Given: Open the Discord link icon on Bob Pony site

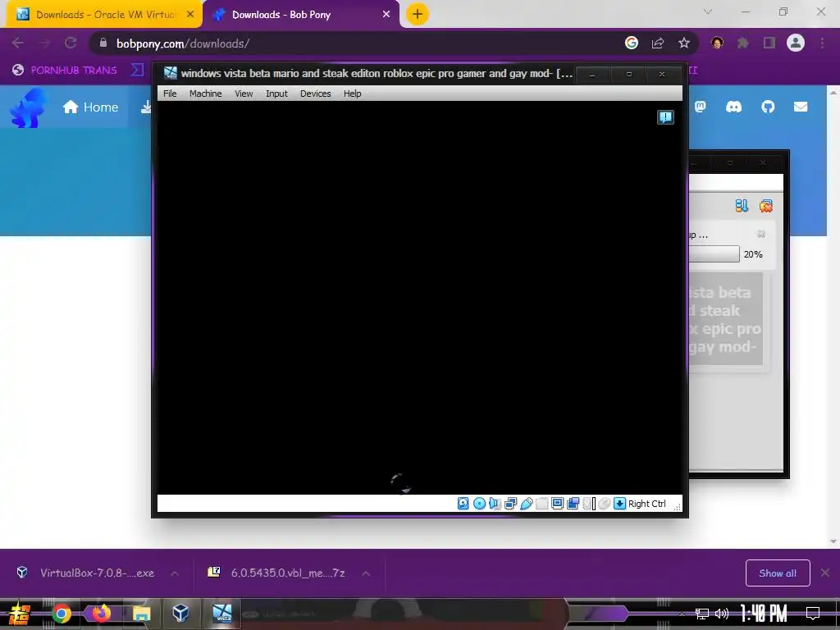Looking at the screenshot, I should point(733,107).
